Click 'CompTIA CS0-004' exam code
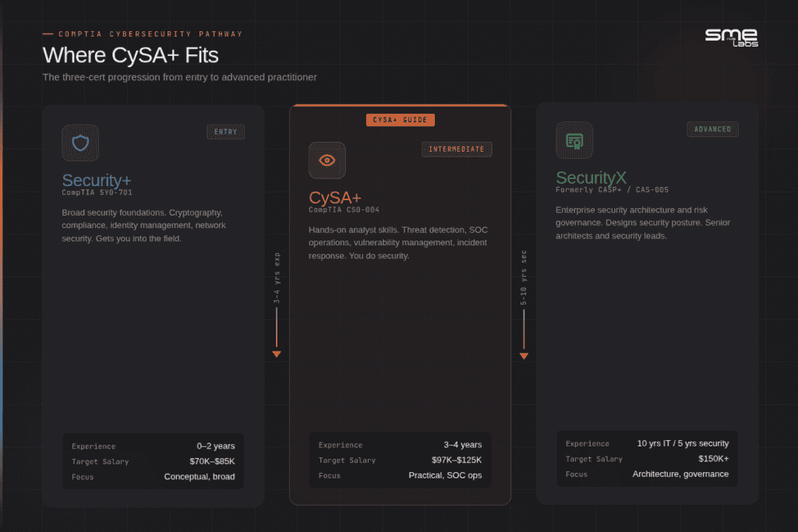 point(344,210)
